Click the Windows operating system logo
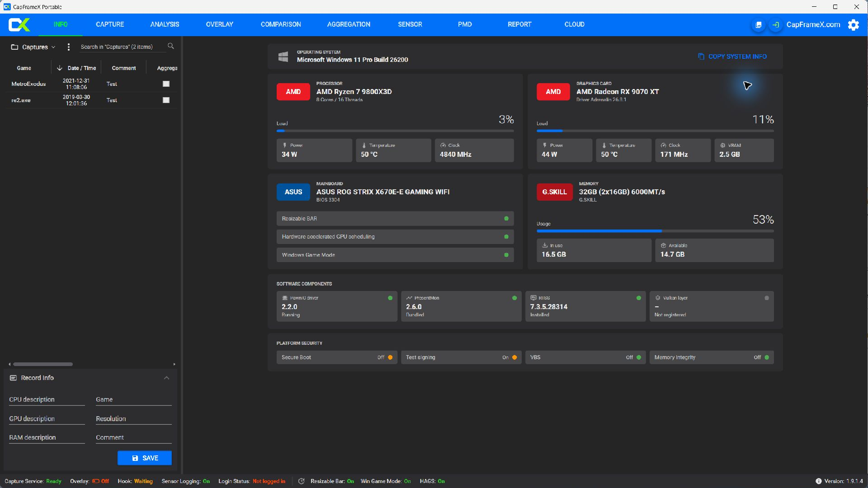The image size is (868, 488). [283, 56]
